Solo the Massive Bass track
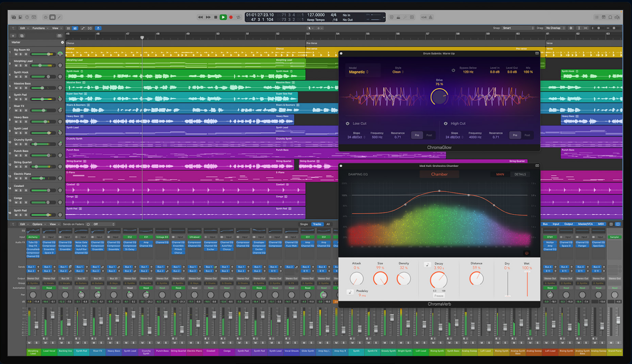The width and height of the screenshot is (632, 364). click(x=20, y=88)
